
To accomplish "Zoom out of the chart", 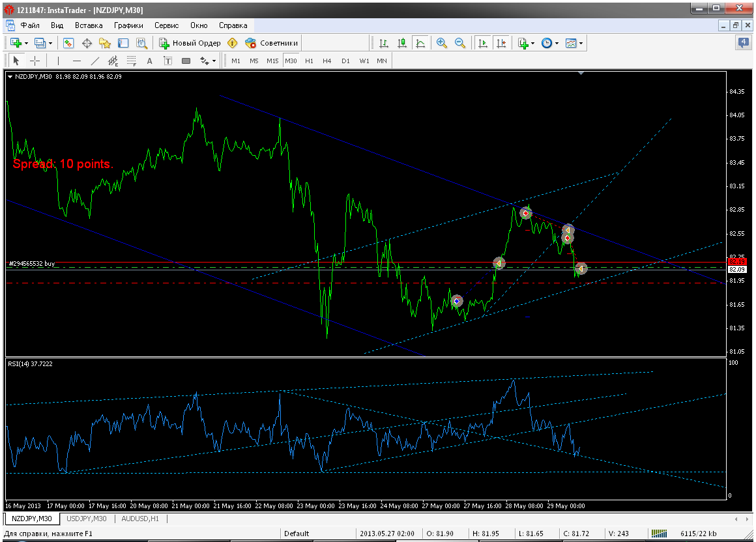I will pyautogui.click(x=460, y=44).
